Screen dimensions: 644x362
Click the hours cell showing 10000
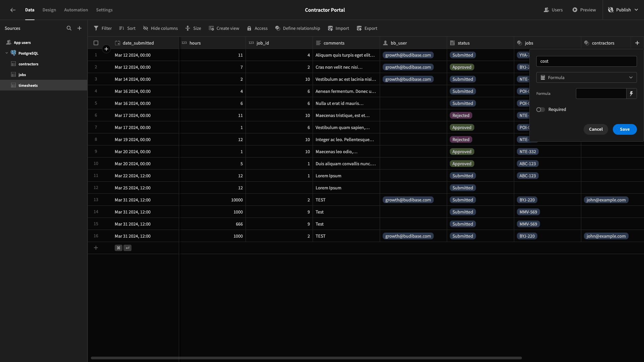[x=212, y=200]
